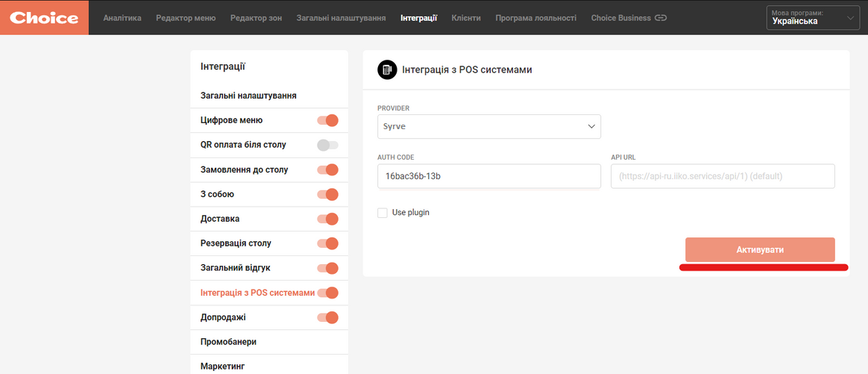Focus the API URL input field
868x374 pixels.
[x=723, y=176]
